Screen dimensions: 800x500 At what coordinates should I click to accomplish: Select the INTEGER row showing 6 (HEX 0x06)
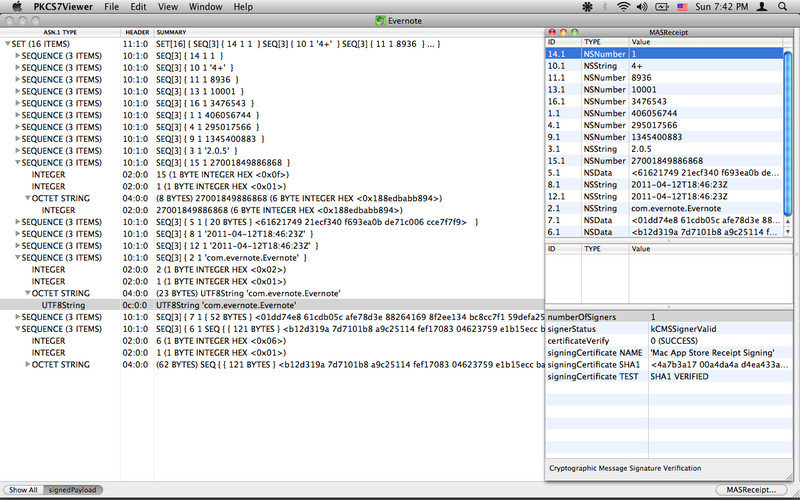[x=272, y=341]
